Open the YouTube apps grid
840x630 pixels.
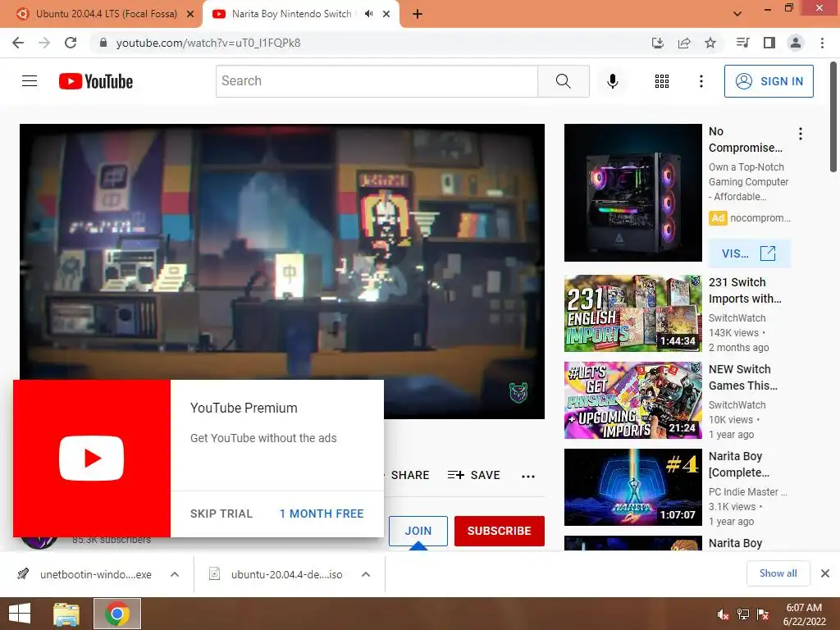(x=662, y=81)
